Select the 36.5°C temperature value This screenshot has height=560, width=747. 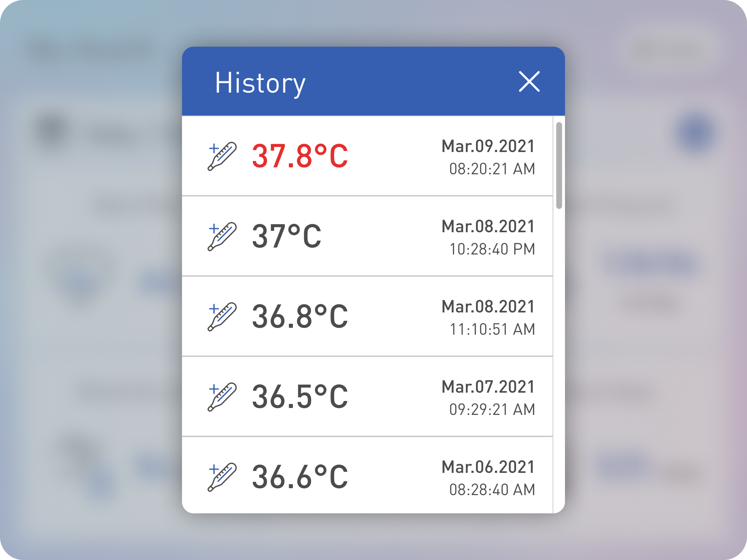coord(300,397)
